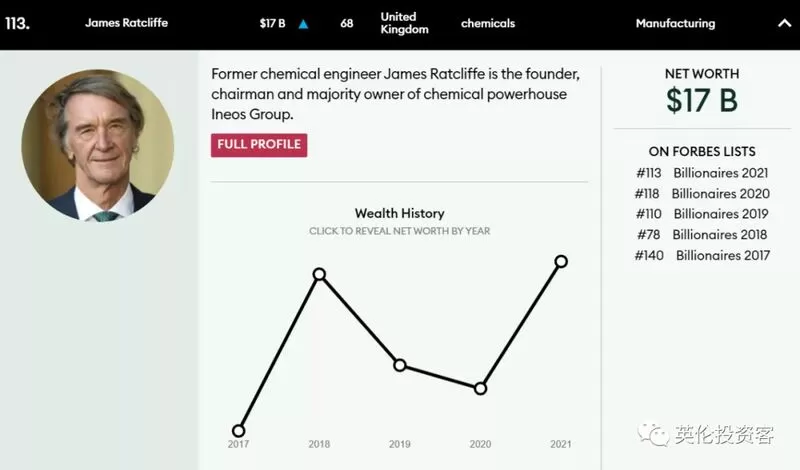The height and width of the screenshot is (470, 800).
Task: Open Billionaires 2019 list link
Action: (720, 214)
